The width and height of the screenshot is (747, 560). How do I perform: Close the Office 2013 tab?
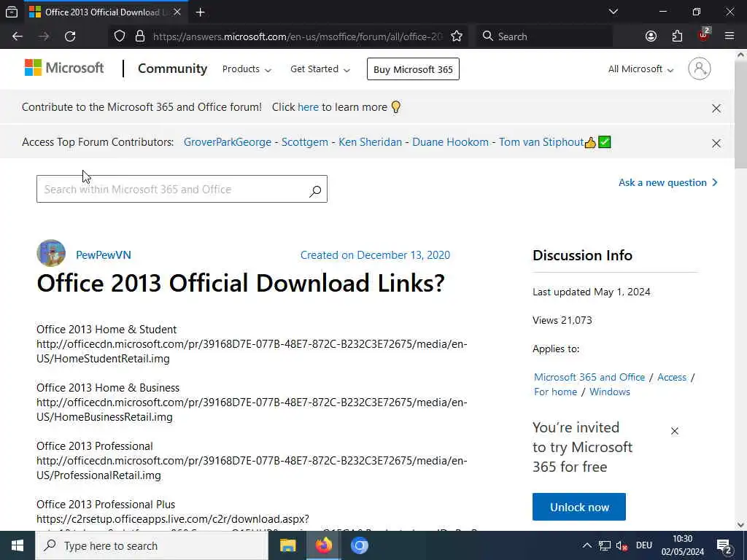click(x=177, y=12)
